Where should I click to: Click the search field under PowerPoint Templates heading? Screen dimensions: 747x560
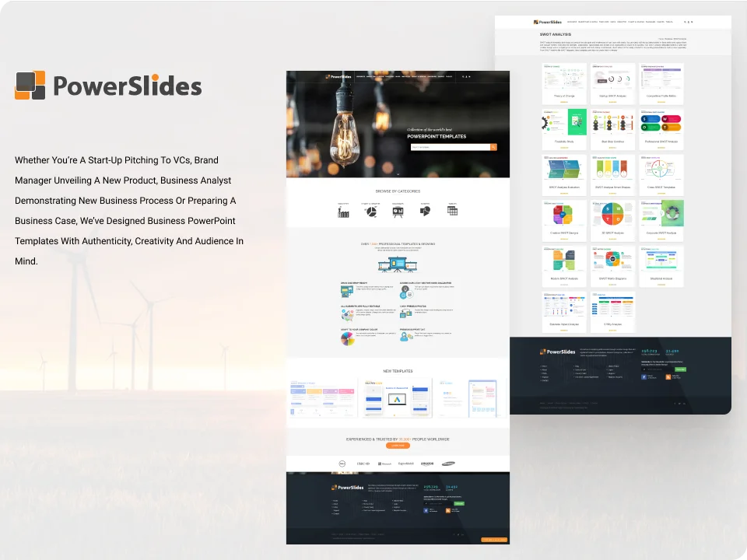(451, 147)
